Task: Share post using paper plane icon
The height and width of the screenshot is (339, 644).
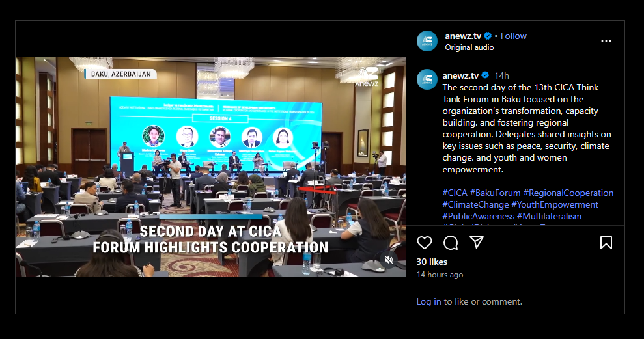Action: click(477, 243)
